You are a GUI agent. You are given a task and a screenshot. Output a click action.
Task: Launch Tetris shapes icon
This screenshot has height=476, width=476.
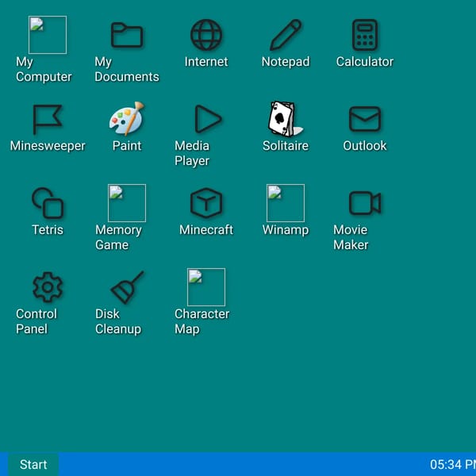click(x=48, y=203)
